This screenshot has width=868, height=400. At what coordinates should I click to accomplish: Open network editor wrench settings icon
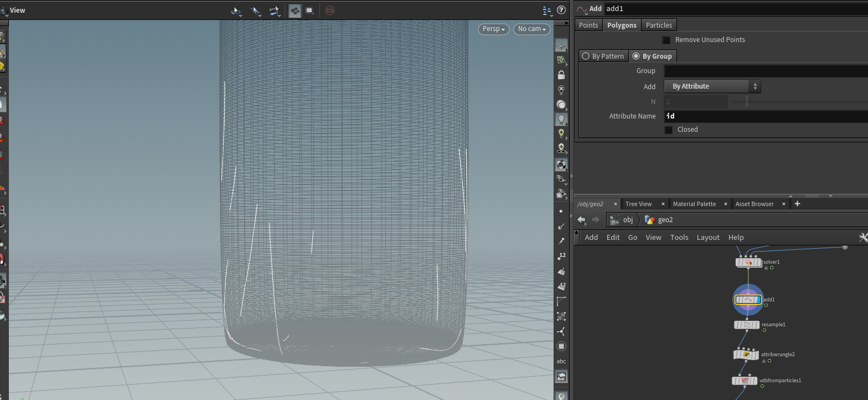tap(862, 237)
